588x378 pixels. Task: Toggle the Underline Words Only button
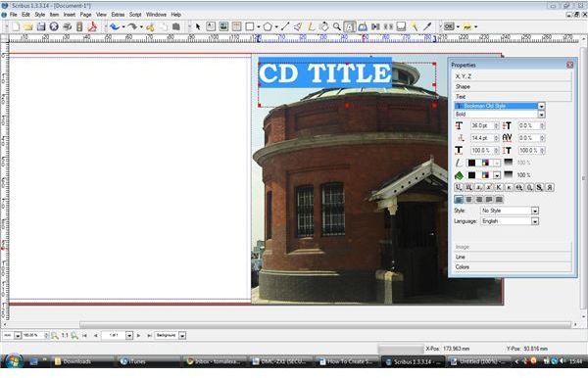[x=468, y=187]
